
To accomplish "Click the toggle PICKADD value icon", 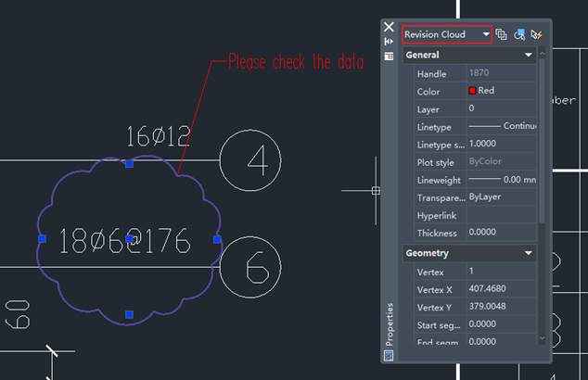I will pyautogui.click(x=502, y=34).
